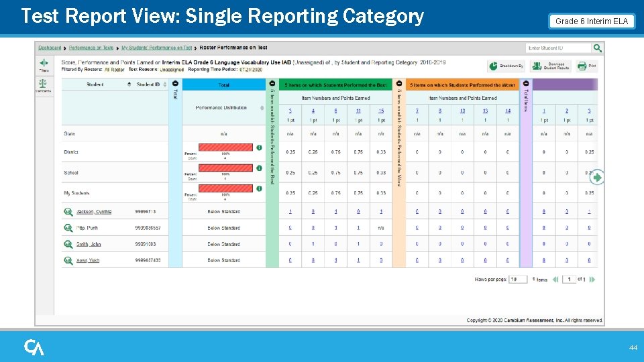This screenshot has height=362, width=644.
Task: Click the Total column header
Action: pyautogui.click(x=224, y=85)
